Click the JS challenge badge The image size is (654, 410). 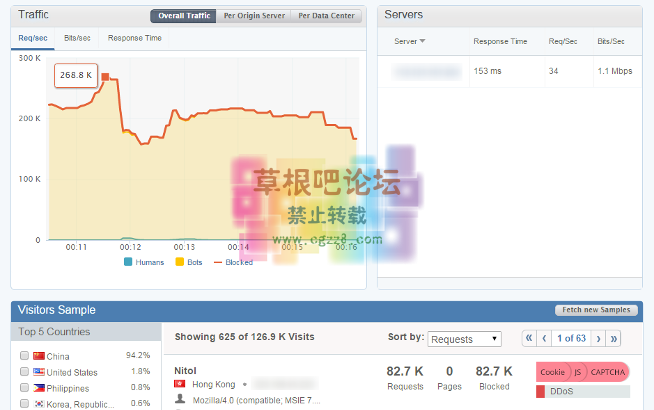click(578, 372)
